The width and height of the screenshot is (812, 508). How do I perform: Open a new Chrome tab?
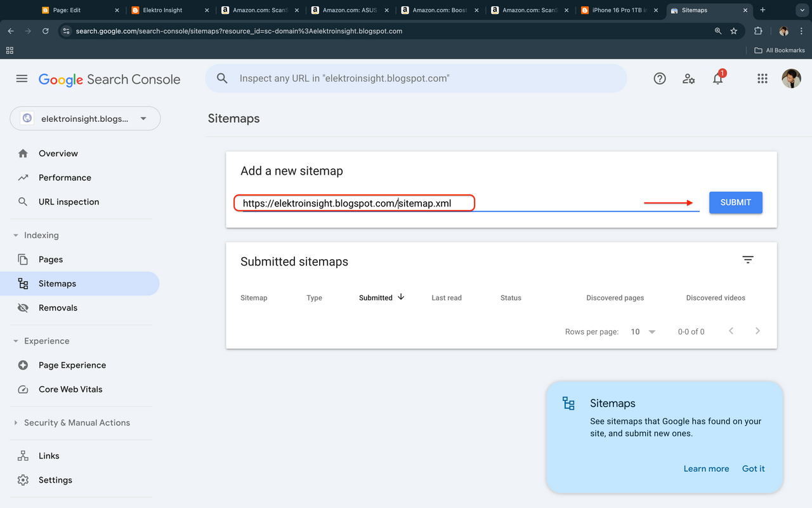[x=763, y=10]
